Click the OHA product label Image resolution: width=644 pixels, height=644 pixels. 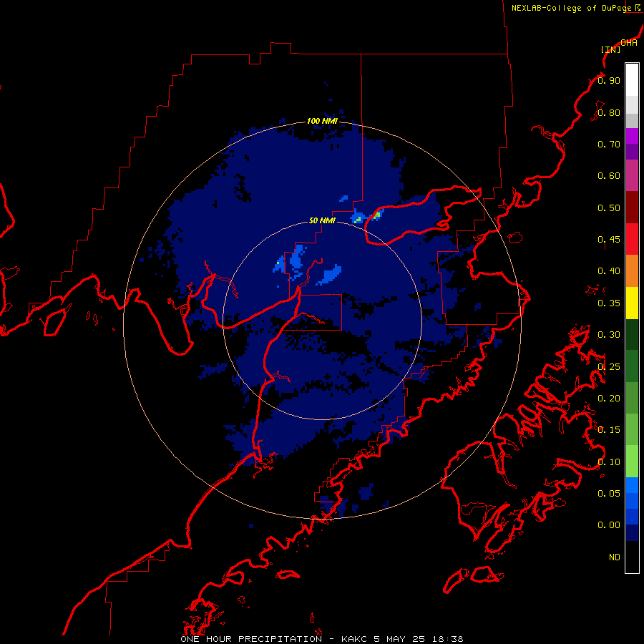click(629, 43)
